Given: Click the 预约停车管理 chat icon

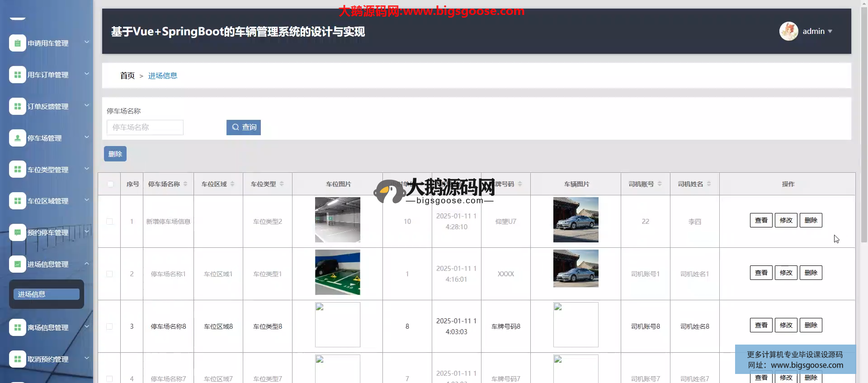Looking at the screenshot, I should 17,232.
